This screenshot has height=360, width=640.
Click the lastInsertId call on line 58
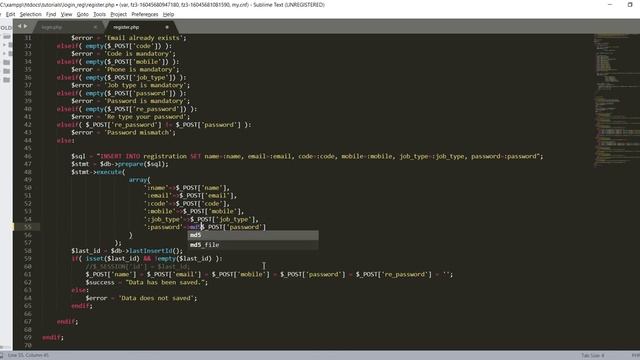[151, 251]
